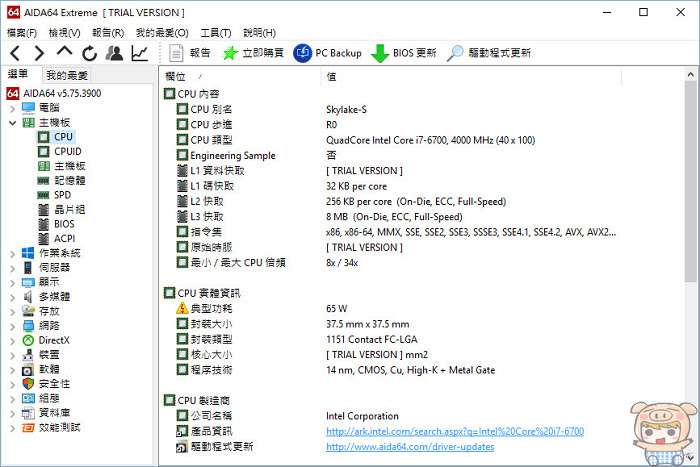
Task: Switch to the 選單 tab
Action: coord(18,74)
